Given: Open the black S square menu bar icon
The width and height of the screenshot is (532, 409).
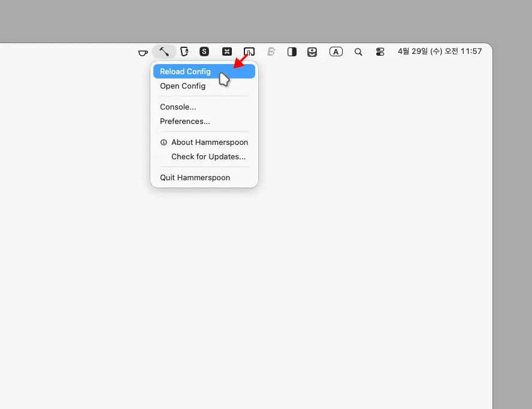Looking at the screenshot, I should 204,51.
